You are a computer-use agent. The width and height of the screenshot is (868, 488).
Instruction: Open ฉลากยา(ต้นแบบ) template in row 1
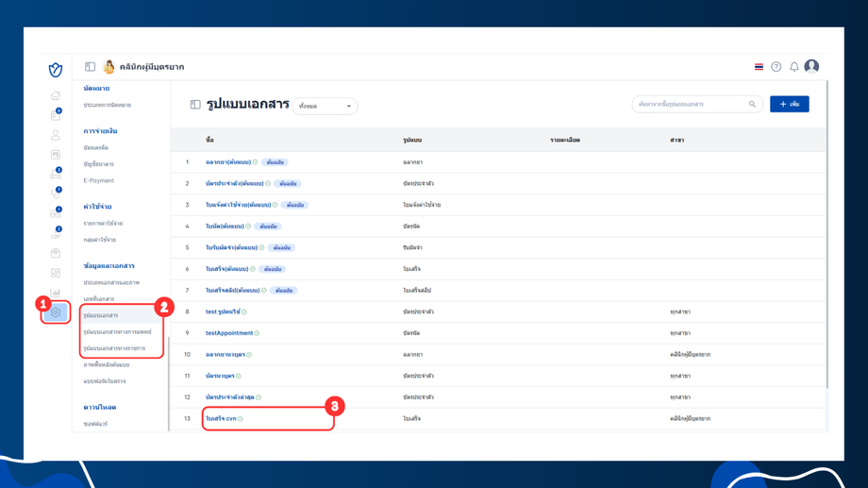coord(228,162)
